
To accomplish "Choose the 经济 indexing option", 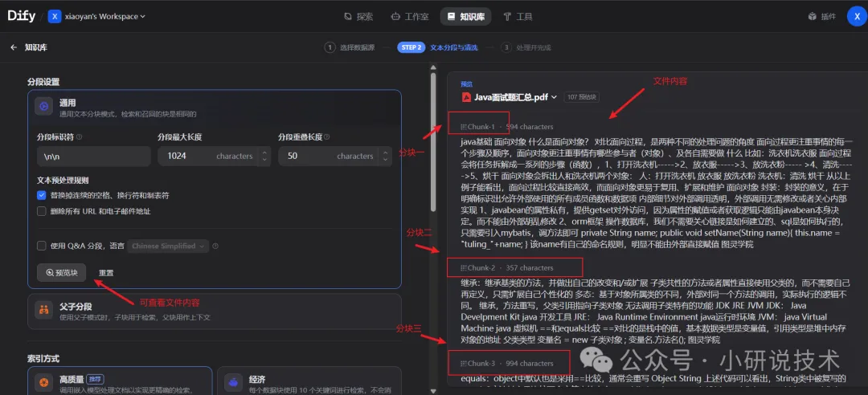I will tap(309, 381).
